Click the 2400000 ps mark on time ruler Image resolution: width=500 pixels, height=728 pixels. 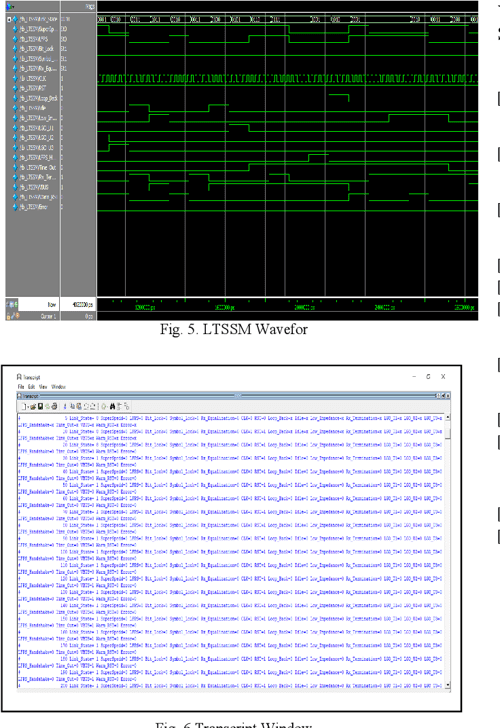point(384,307)
